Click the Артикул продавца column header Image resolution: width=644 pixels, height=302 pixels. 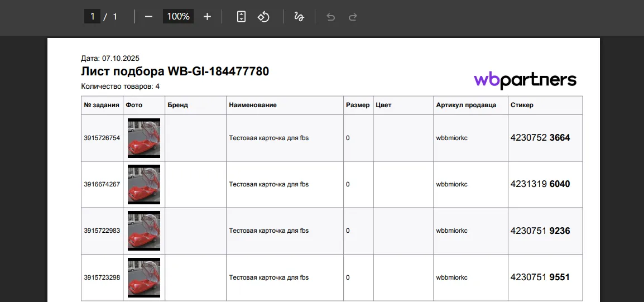click(466, 105)
